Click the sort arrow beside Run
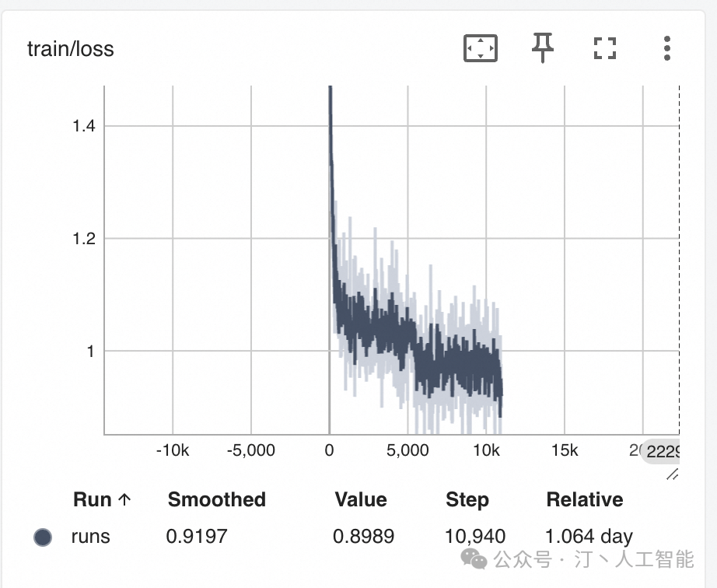Image resolution: width=717 pixels, height=588 pixels. pos(124,499)
